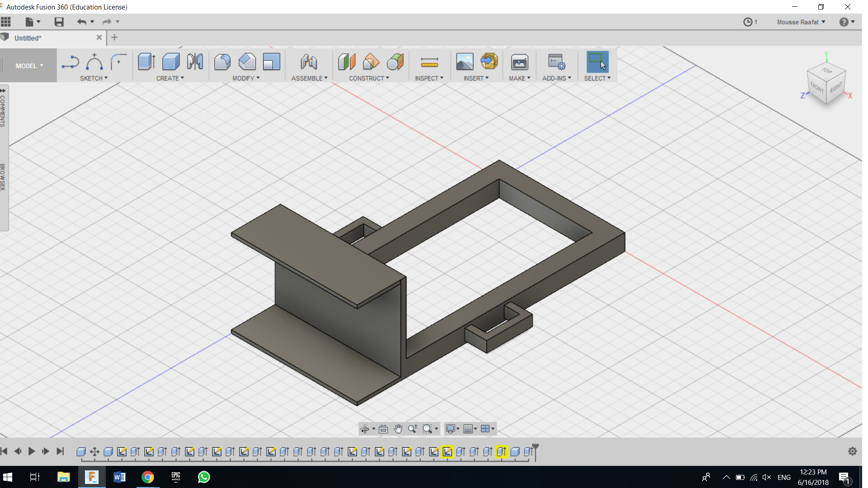Image resolution: width=868 pixels, height=488 pixels.
Task: Select the Line sketch tool
Action: pos(70,62)
